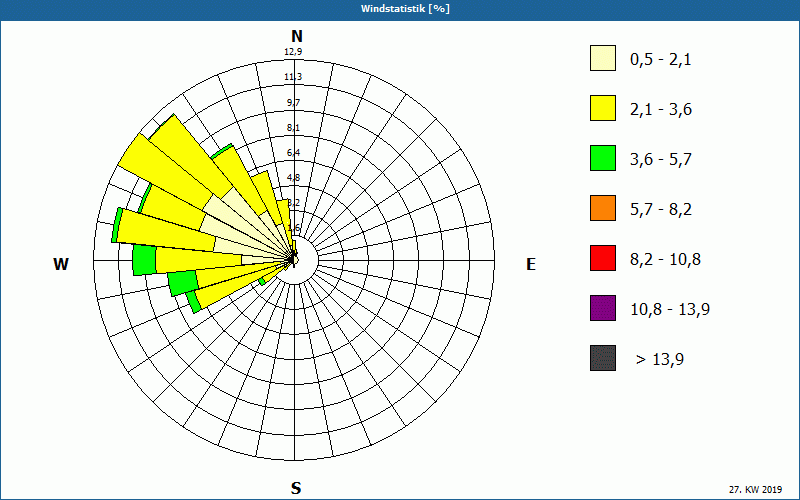This screenshot has height=500, width=800.
Task: Click the S compass label
Action: (296, 488)
